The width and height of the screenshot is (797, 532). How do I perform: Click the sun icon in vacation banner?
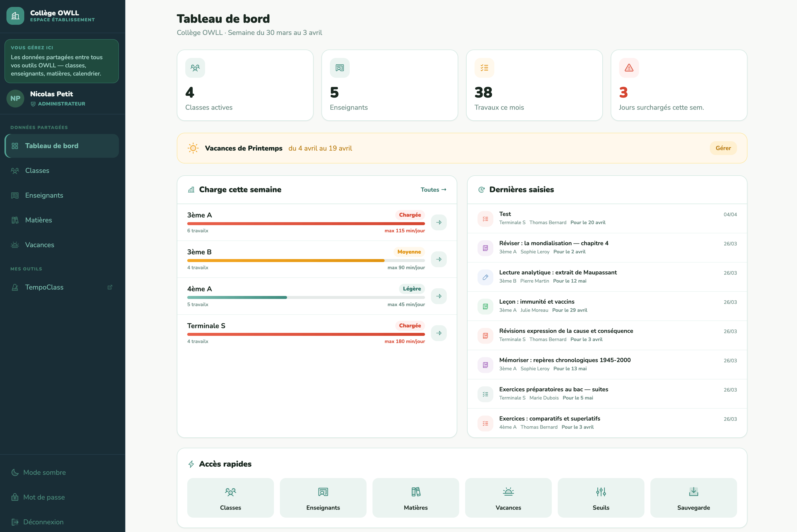point(193,148)
